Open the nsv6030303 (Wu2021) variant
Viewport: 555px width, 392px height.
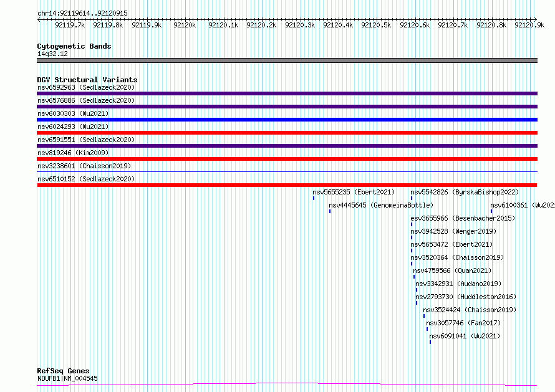[73, 113]
